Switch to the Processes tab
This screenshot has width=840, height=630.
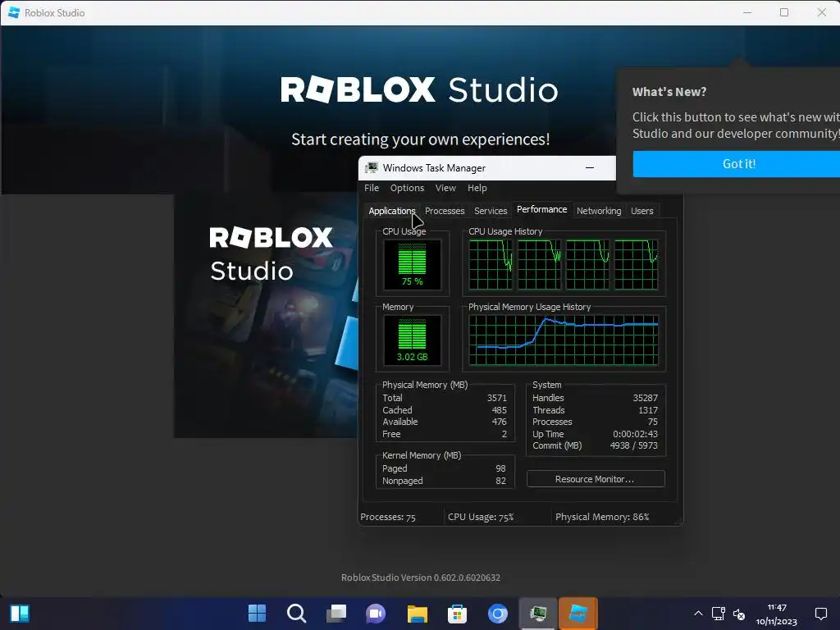[x=445, y=211]
